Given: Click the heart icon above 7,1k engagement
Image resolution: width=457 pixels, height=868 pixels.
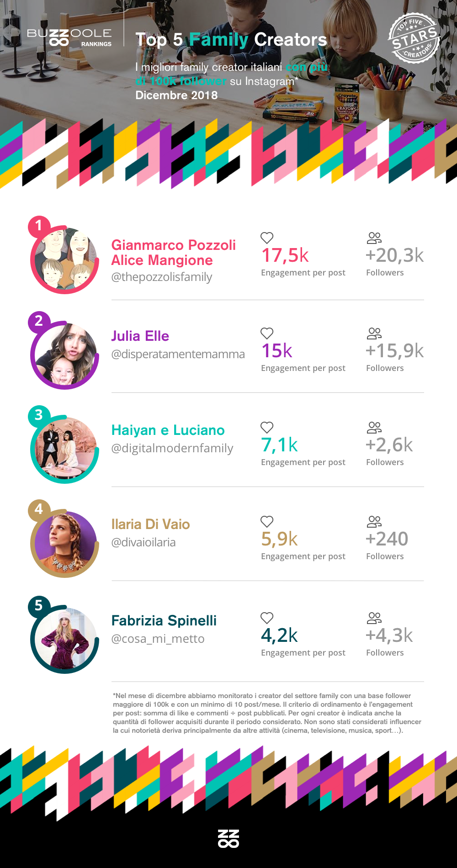Looking at the screenshot, I should coord(267,427).
